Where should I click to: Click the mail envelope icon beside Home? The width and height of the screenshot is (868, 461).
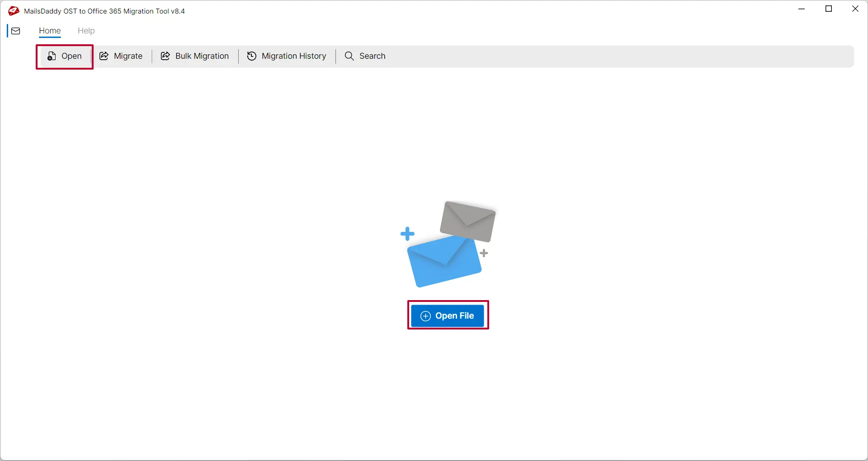(16, 31)
